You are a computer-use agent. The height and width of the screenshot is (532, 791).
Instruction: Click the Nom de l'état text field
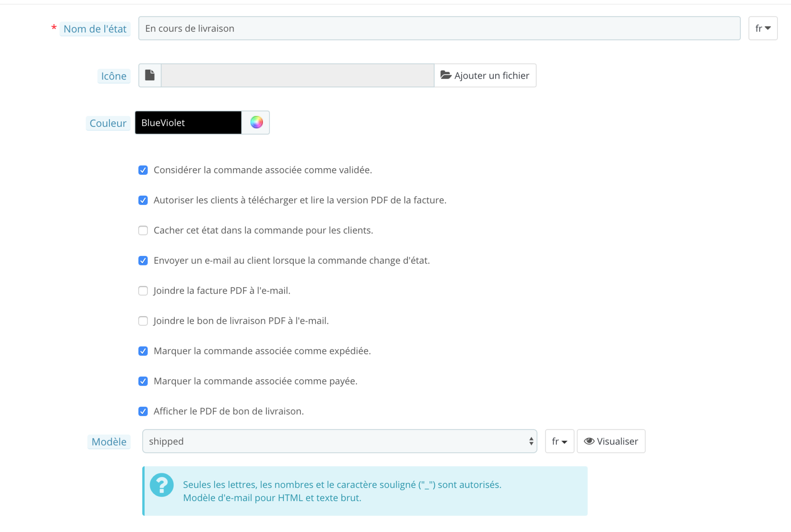pos(439,28)
